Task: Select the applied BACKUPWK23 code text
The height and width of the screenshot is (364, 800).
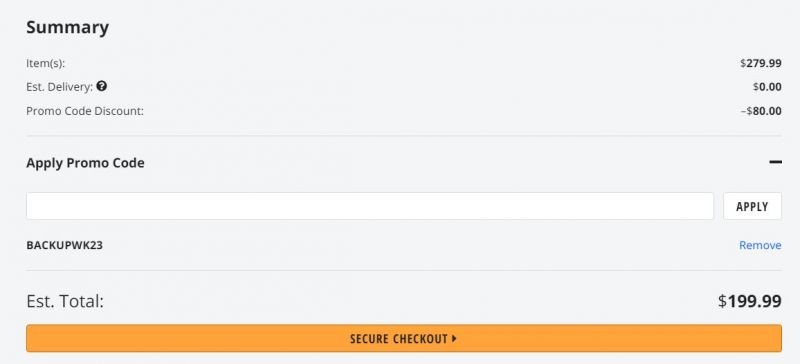Action: 64,245
